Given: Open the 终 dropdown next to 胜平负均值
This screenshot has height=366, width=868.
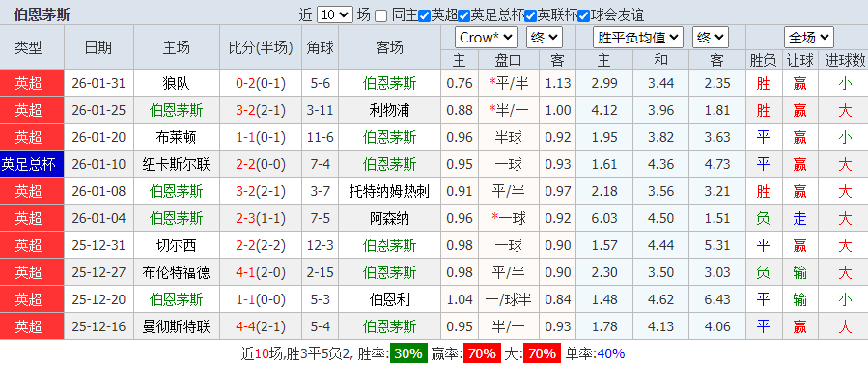Looking at the screenshot, I should (711, 38).
